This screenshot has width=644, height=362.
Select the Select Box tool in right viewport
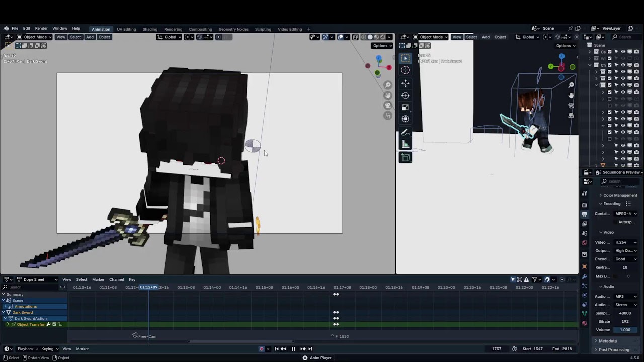click(406, 58)
